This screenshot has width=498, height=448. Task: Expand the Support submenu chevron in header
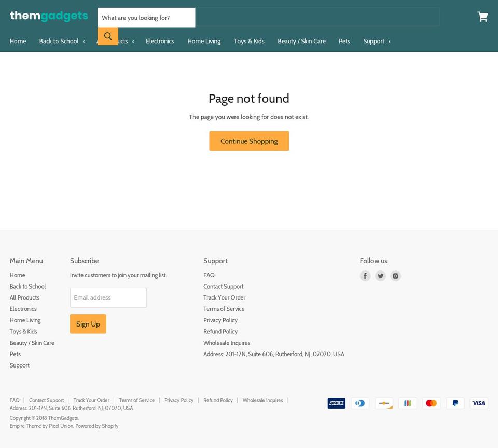tap(390, 42)
